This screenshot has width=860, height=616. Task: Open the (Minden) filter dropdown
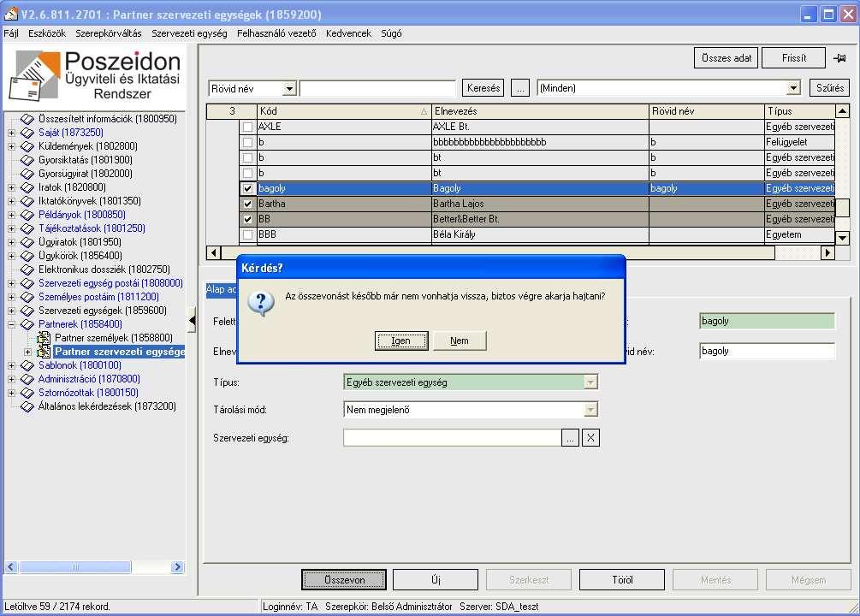793,88
